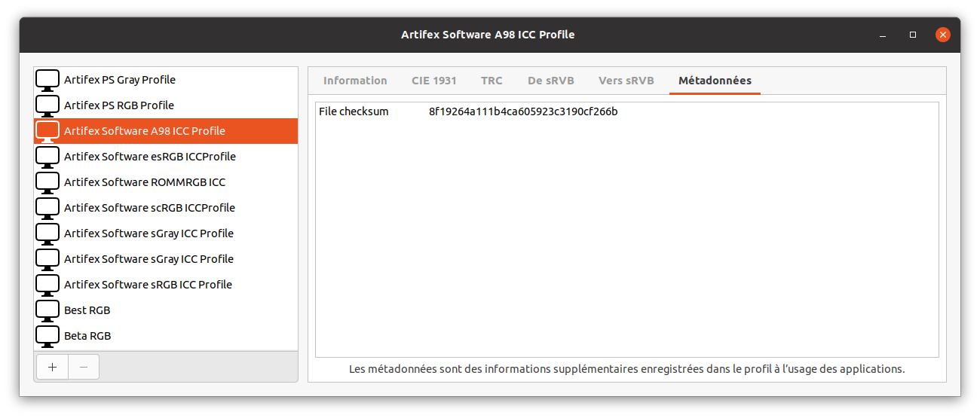Image resolution: width=980 pixels, height=418 pixels.
Task: Open the Vers sRVB tab
Action: tap(626, 81)
